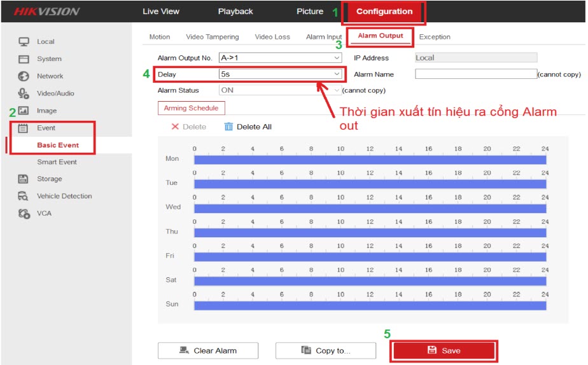Expand the Delay dropdown showing 5s
This screenshot has width=588, height=365.
coord(280,74)
